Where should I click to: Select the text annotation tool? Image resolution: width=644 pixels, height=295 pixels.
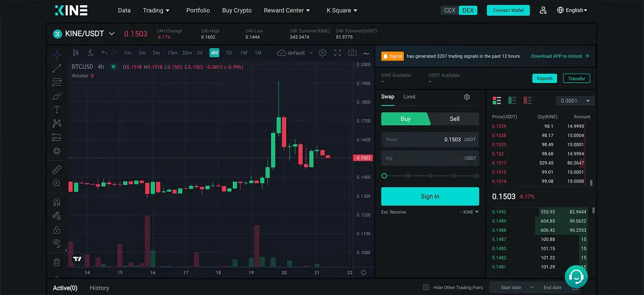pos(57,110)
